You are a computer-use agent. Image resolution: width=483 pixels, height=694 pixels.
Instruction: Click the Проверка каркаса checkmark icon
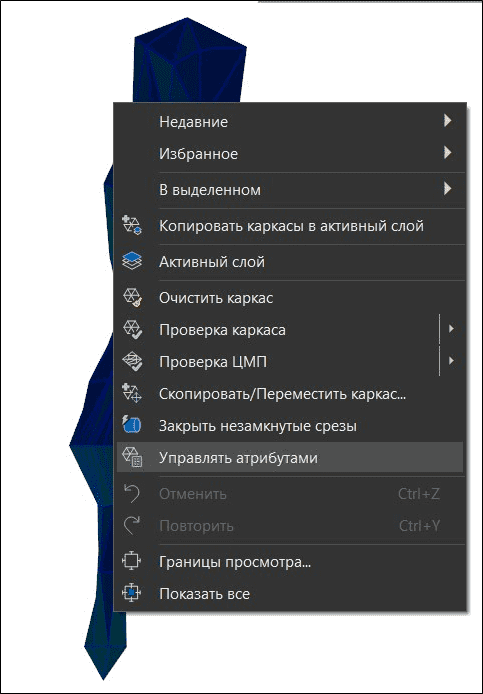pos(131,329)
